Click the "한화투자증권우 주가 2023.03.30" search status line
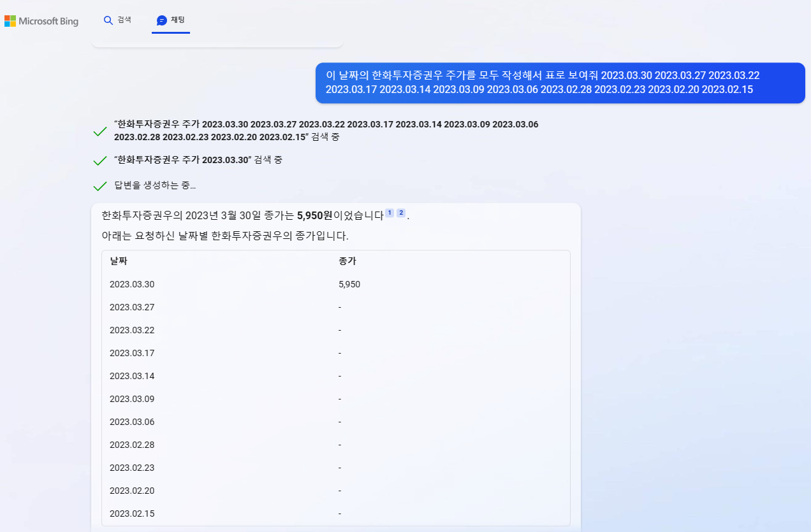This screenshot has width=811, height=532. point(198,160)
